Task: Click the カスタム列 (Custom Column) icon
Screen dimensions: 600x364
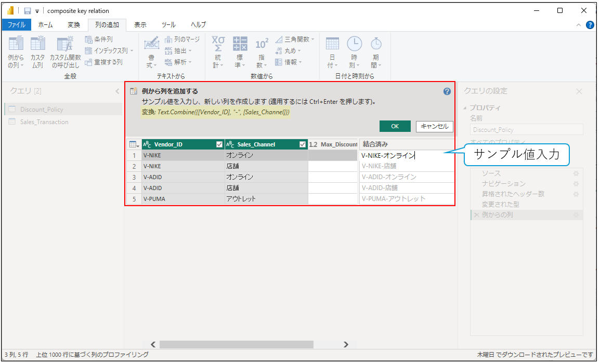Action: coord(37,45)
